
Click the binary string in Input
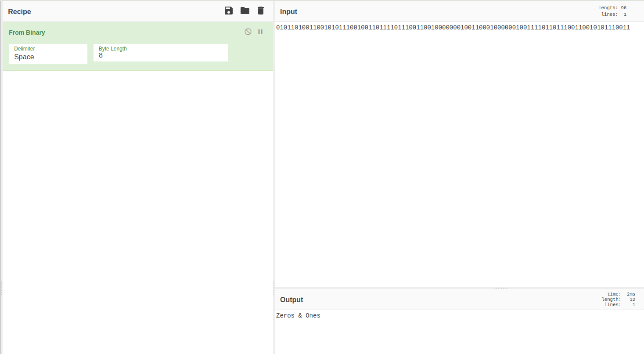[453, 27]
